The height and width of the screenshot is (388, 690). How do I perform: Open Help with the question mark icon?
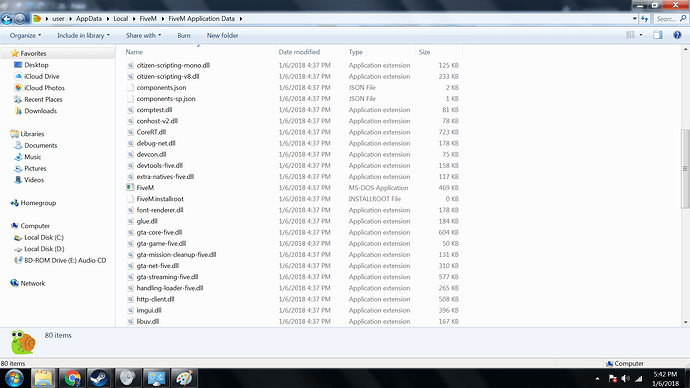click(677, 35)
